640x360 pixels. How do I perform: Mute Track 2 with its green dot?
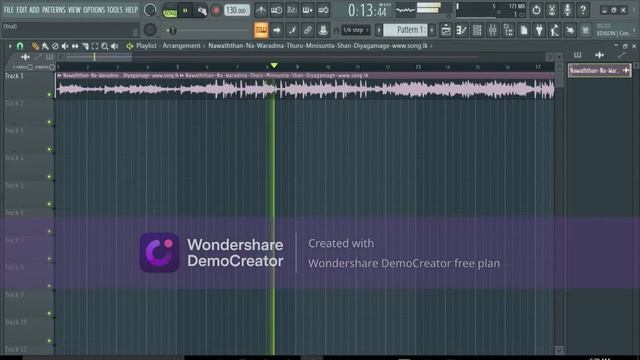pos(49,122)
